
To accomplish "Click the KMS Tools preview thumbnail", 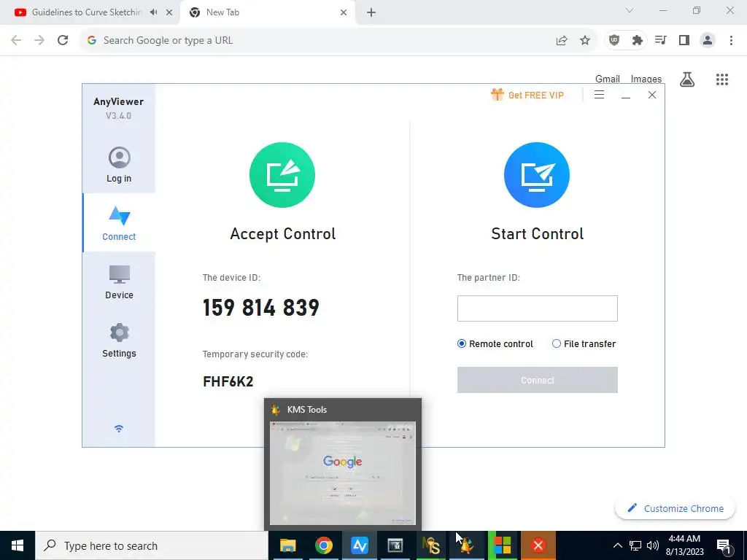I will pyautogui.click(x=343, y=472).
